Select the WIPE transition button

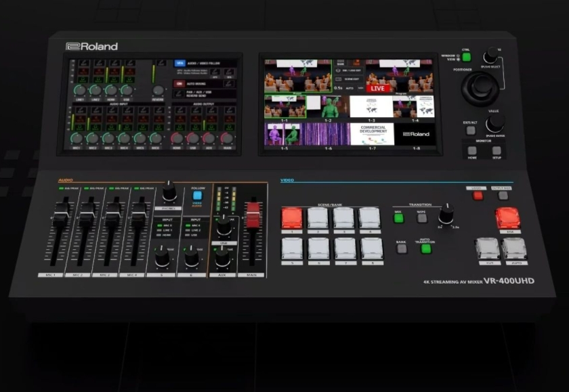pos(422,218)
